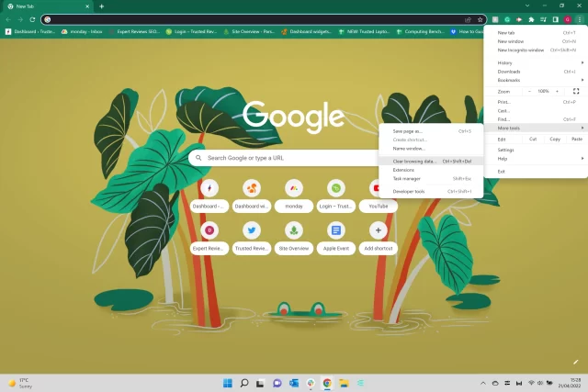Open the Apple Event shortcut
The height and width of the screenshot is (392, 588).
click(336, 238)
